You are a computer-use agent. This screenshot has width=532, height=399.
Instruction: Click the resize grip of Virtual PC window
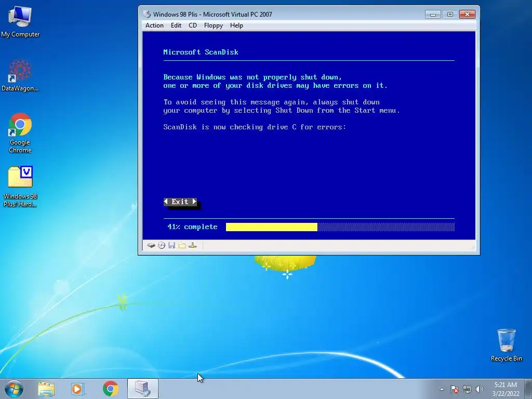click(473, 248)
